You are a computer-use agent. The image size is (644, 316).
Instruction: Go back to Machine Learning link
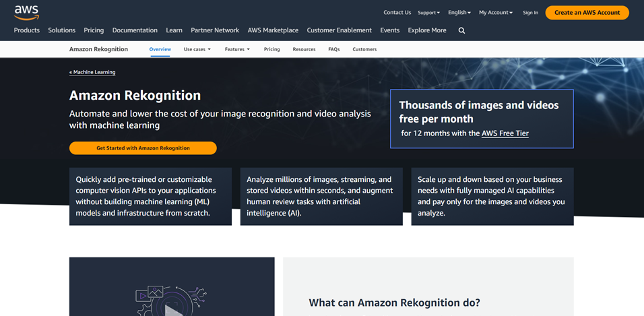[x=92, y=72]
